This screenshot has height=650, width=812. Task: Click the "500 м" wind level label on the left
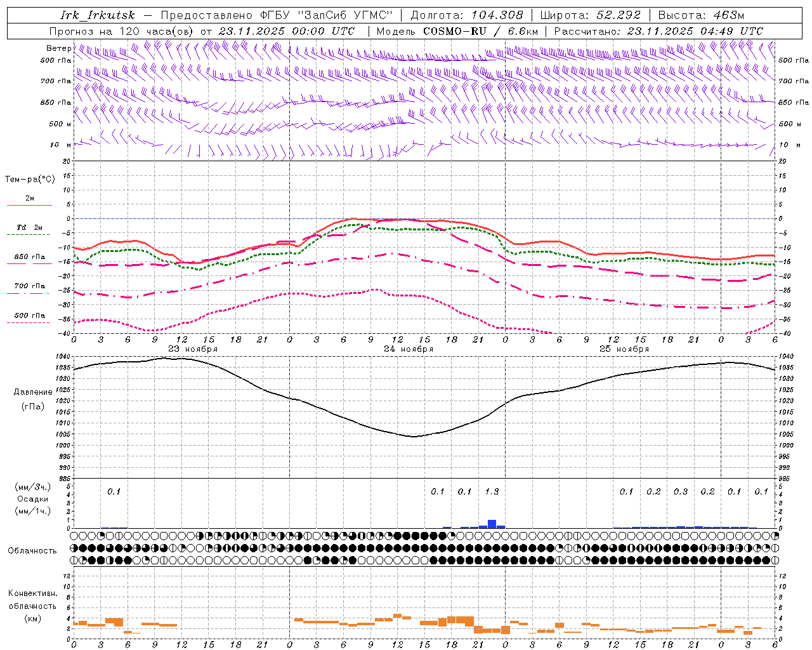coord(60,124)
